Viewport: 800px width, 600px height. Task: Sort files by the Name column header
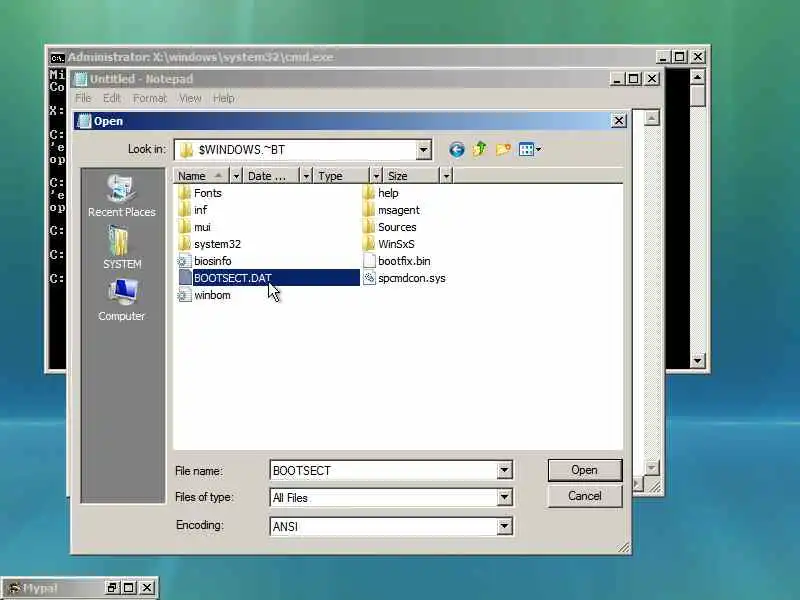(x=202, y=176)
